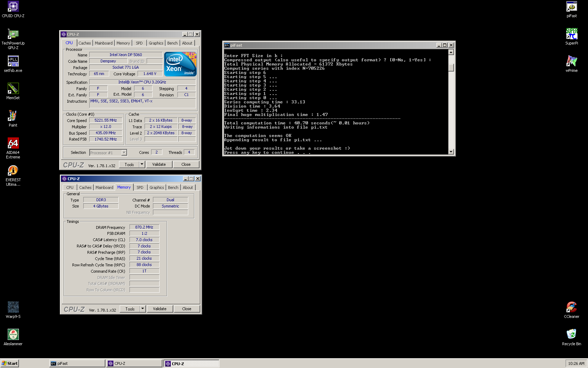Open TechPowerUp GPU-Z desktop shortcut

13,39
